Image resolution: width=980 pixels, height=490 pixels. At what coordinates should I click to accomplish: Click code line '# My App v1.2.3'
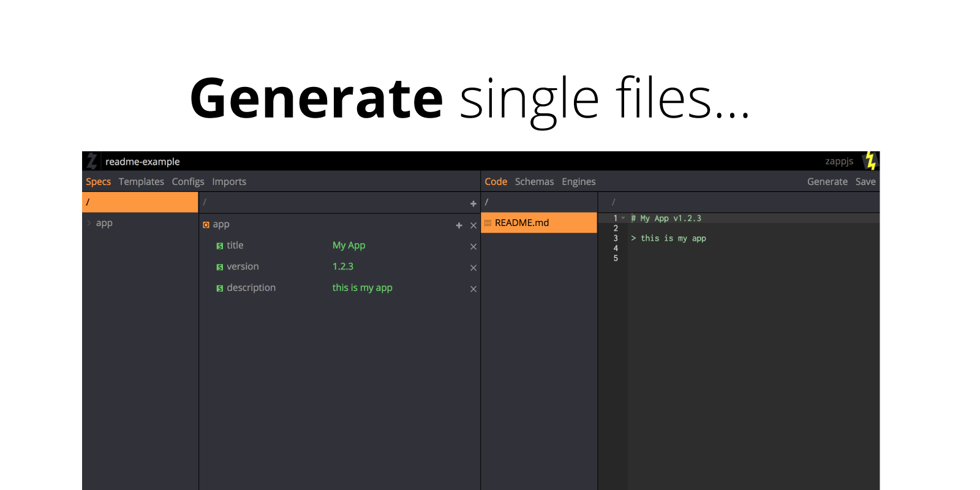666,218
